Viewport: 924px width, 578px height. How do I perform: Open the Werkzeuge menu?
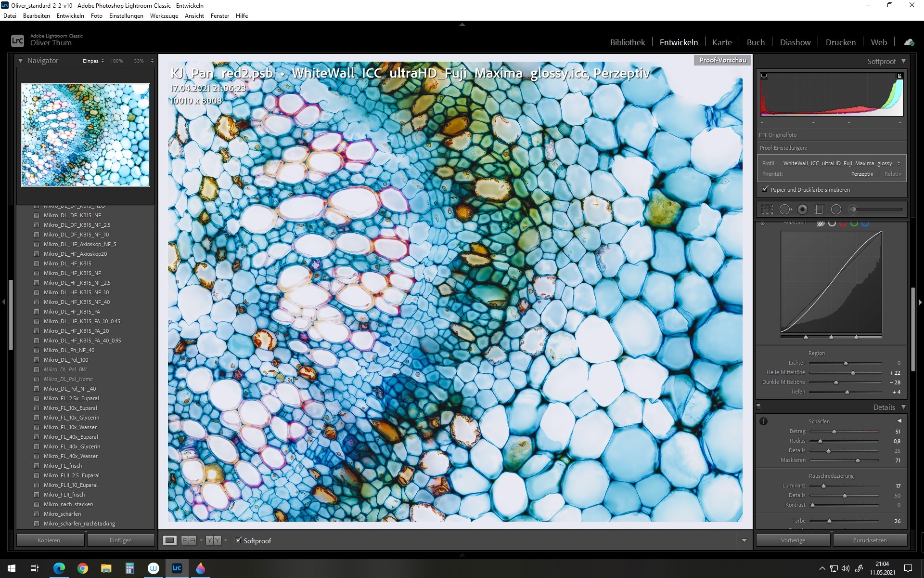pos(164,16)
